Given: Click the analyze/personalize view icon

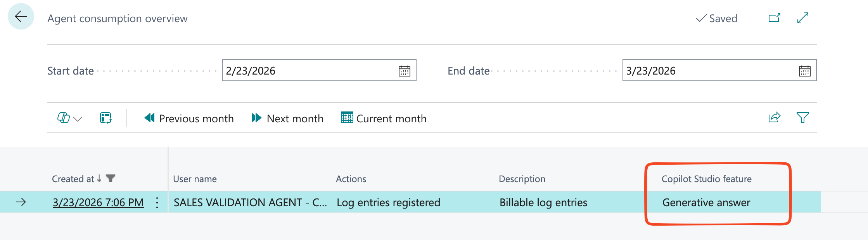Looking at the screenshot, I should click(105, 118).
